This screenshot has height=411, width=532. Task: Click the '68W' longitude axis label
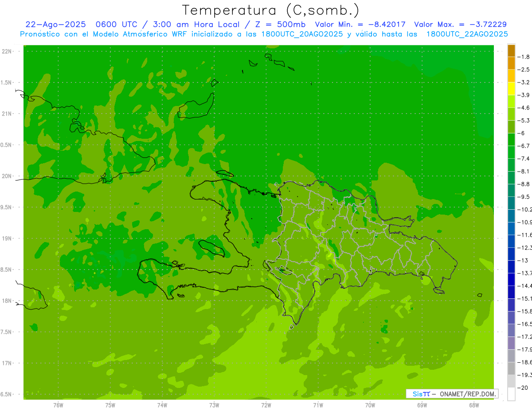click(474, 405)
